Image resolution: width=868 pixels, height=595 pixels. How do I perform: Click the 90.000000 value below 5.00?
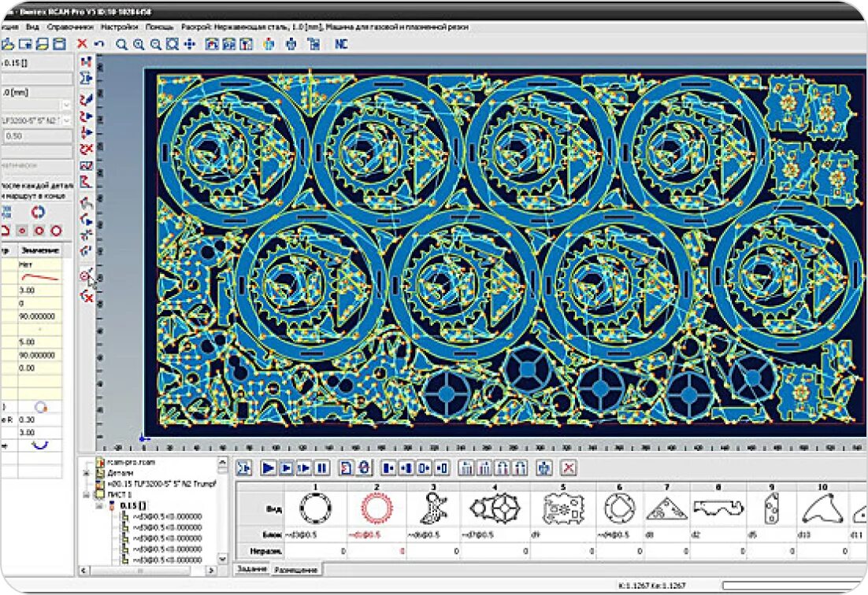coord(40,355)
